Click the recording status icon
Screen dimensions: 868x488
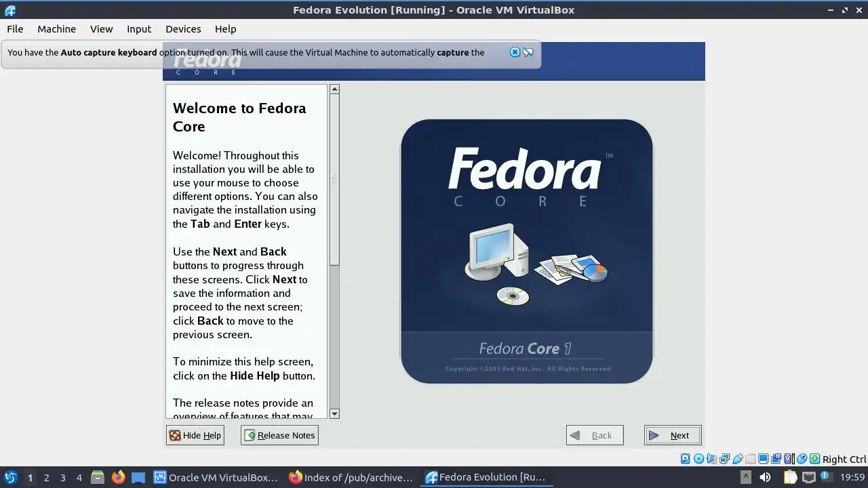click(x=776, y=459)
